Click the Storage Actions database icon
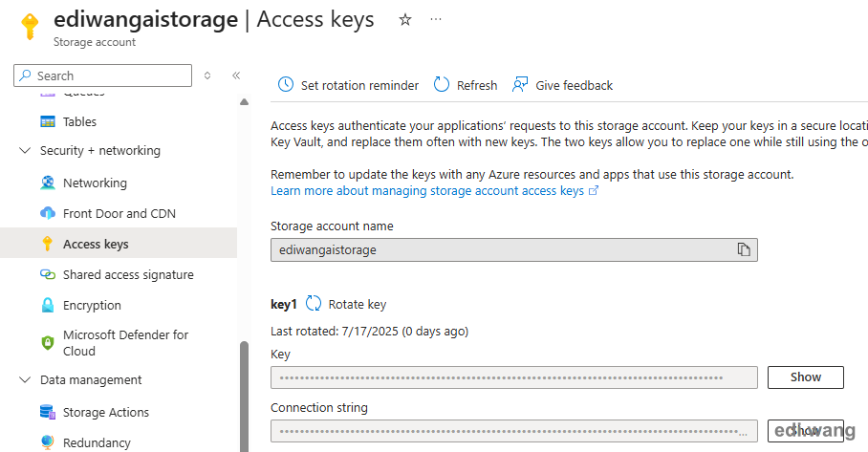868x452 pixels. coord(48,412)
